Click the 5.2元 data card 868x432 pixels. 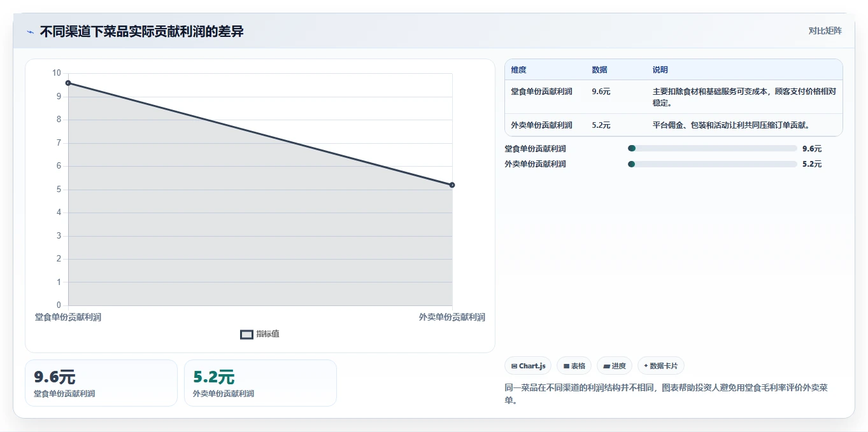(260, 383)
